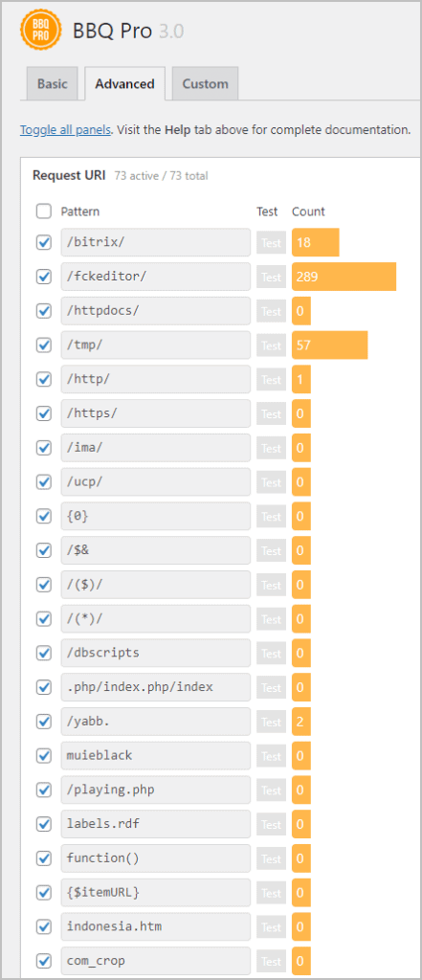Click the BBQ Pro logo badge
422x980 pixels.
(x=40, y=30)
